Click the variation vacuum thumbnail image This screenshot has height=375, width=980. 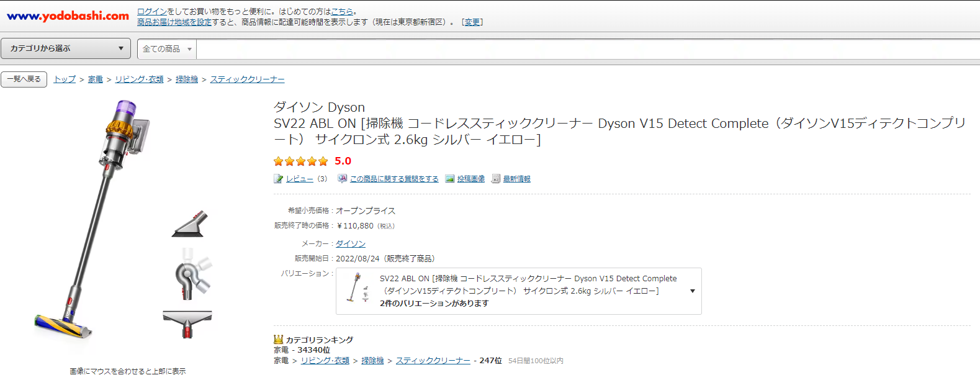point(357,287)
